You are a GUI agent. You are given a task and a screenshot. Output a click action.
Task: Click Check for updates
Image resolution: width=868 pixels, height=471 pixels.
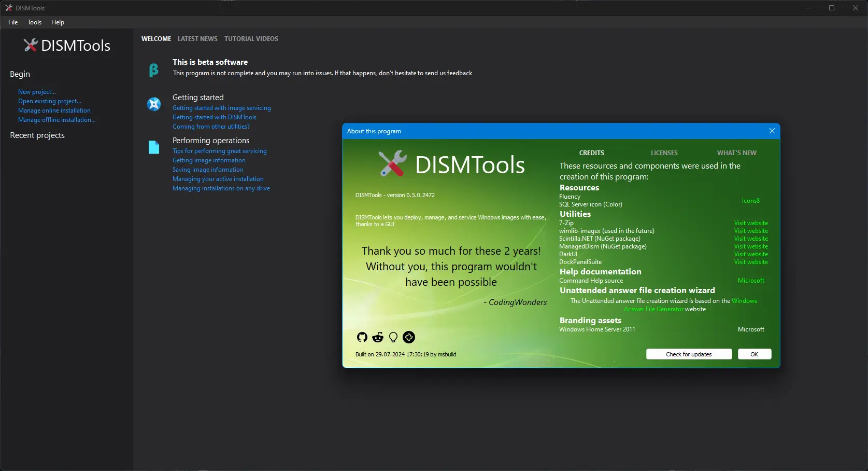[x=688, y=354]
